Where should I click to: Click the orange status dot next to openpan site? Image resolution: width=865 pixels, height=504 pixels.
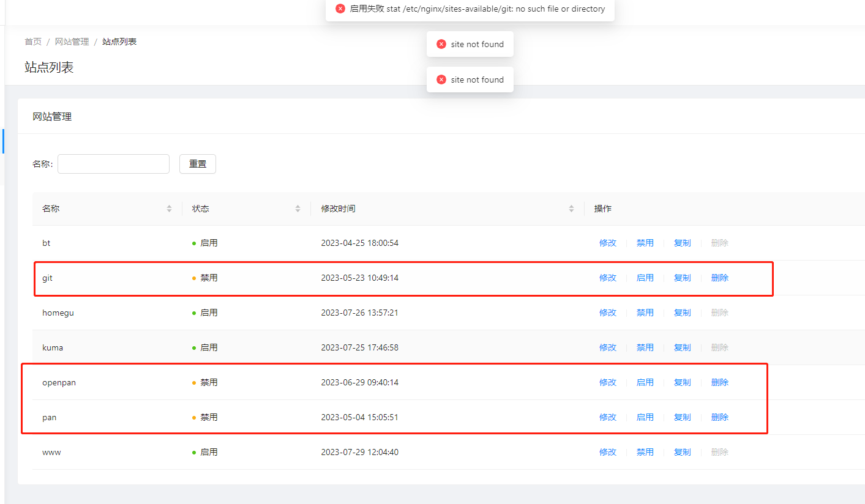(194, 382)
